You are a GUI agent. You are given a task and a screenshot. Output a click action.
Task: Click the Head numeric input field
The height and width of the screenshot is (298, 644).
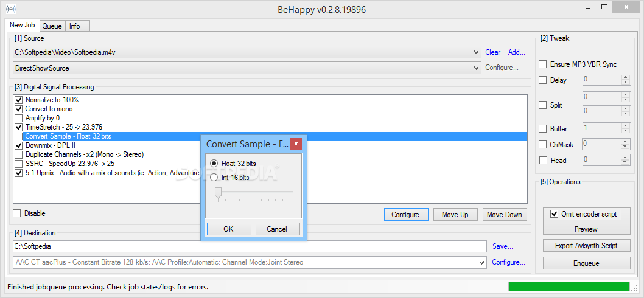coord(602,160)
